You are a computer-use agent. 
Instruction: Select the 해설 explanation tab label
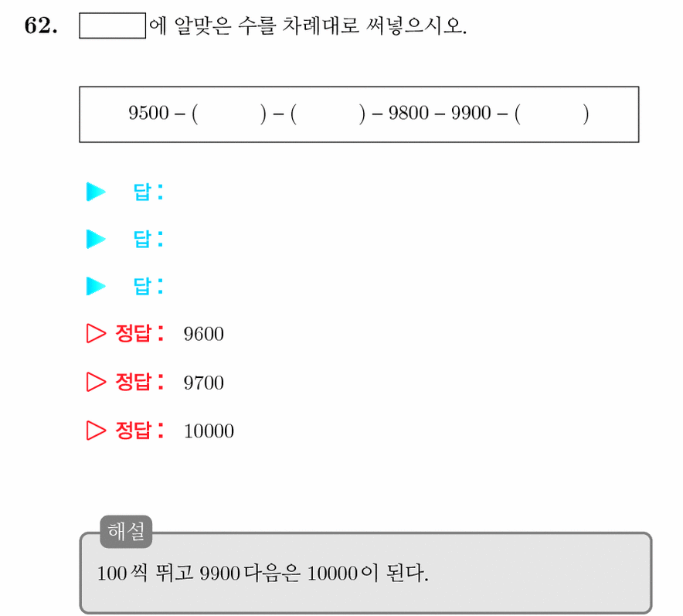point(126,532)
